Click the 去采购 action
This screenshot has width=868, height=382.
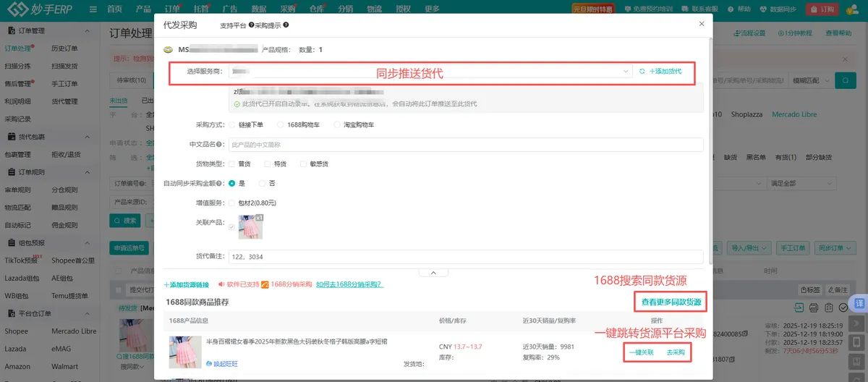pyautogui.click(x=676, y=352)
